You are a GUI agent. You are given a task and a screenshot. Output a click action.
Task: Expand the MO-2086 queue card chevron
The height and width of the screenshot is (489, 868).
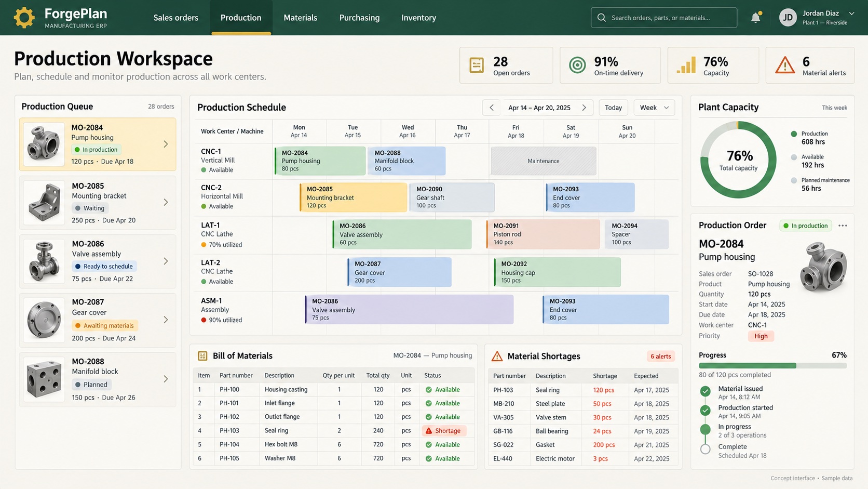tap(166, 261)
